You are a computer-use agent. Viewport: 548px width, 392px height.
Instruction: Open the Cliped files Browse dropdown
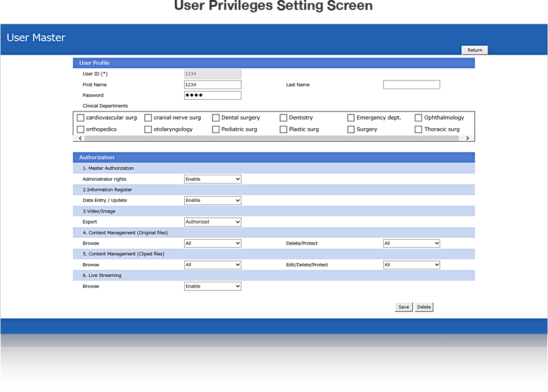[x=213, y=265]
